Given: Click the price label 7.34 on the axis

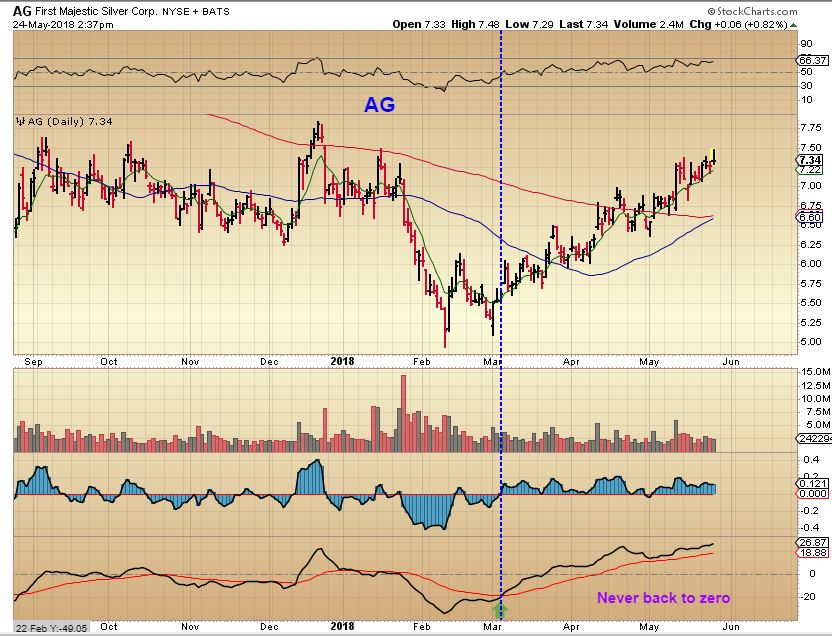Looking at the screenshot, I should tap(810, 160).
